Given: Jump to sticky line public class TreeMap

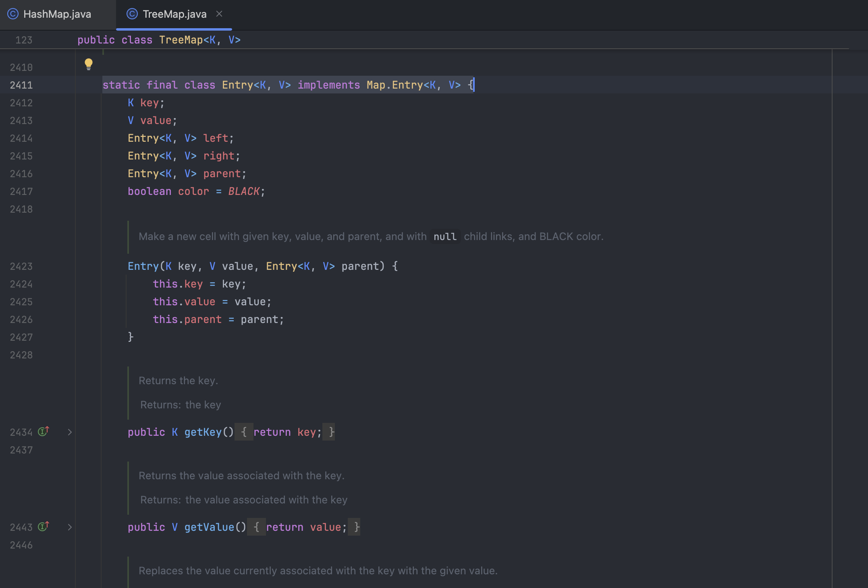Looking at the screenshot, I should coord(159,40).
